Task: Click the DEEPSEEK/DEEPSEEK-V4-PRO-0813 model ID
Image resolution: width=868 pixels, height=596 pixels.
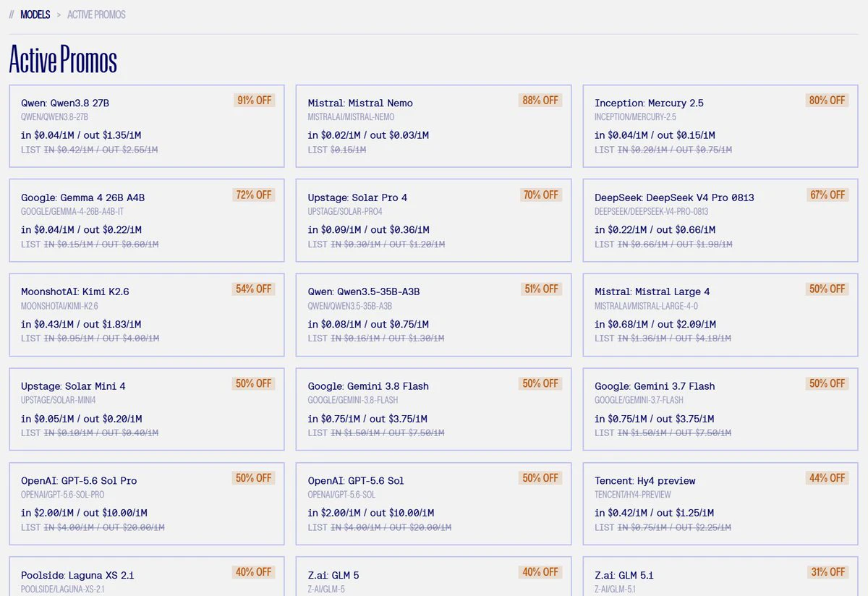Action: tap(652, 211)
